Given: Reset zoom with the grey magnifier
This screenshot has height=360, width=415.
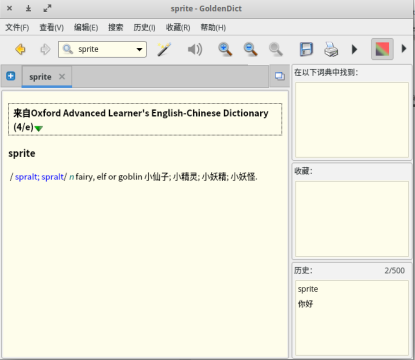Looking at the screenshot, I should (275, 49).
